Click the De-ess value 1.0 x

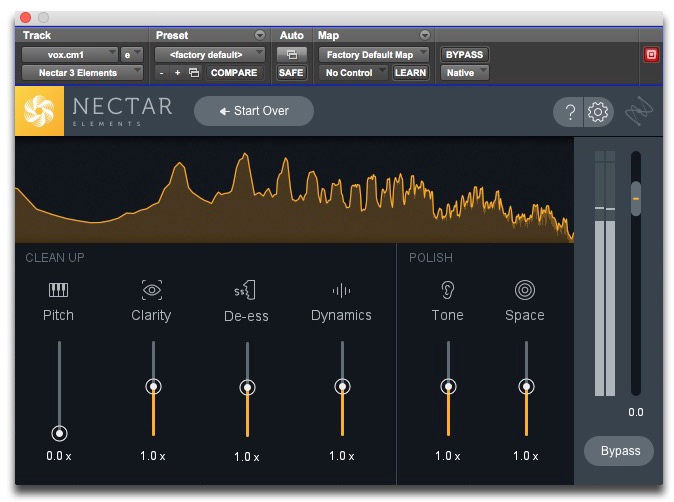(x=247, y=457)
